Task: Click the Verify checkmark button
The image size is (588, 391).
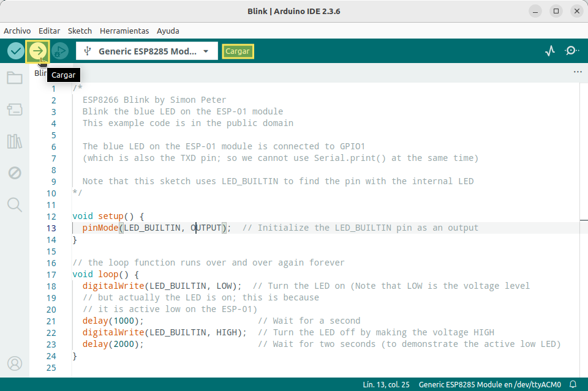Action: click(x=16, y=51)
